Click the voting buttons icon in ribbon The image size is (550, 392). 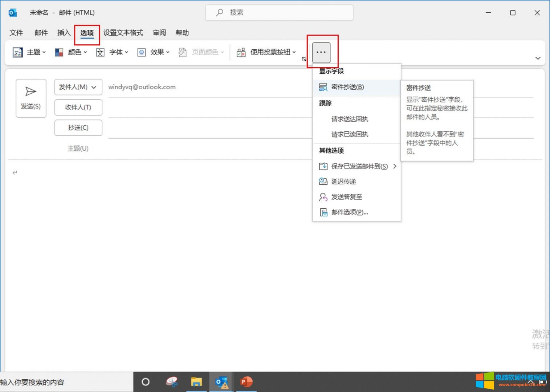coord(241,53)
